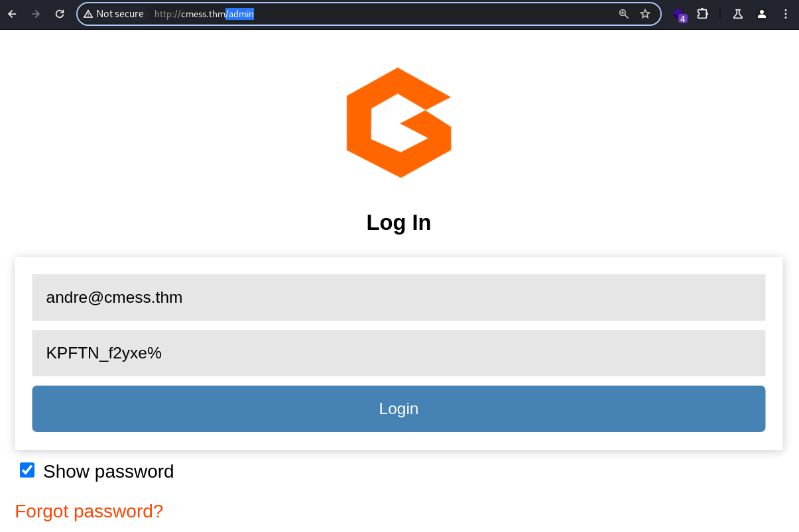The image size is (799, 532).
Task: Open the three-dot browser menu
Action: 786,14
